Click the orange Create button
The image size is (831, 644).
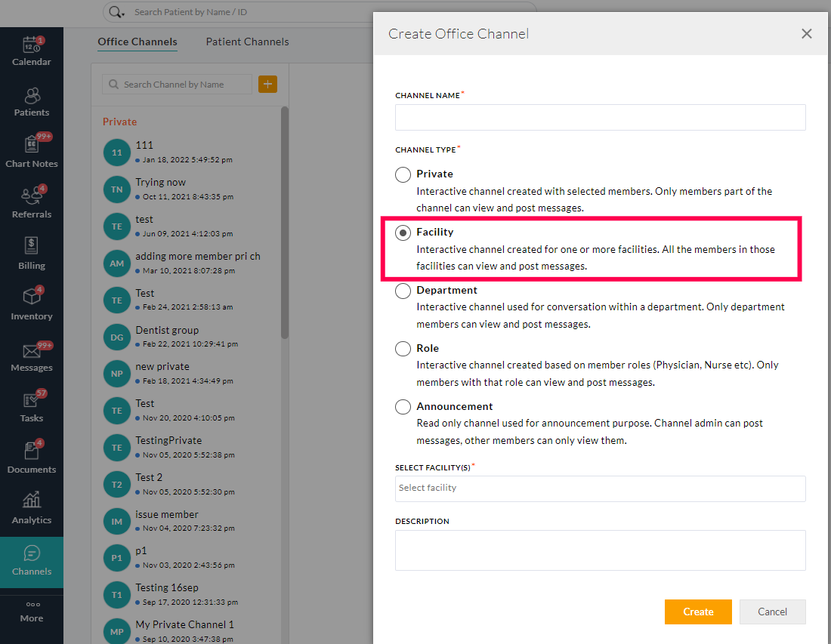(x=697, y=612)
